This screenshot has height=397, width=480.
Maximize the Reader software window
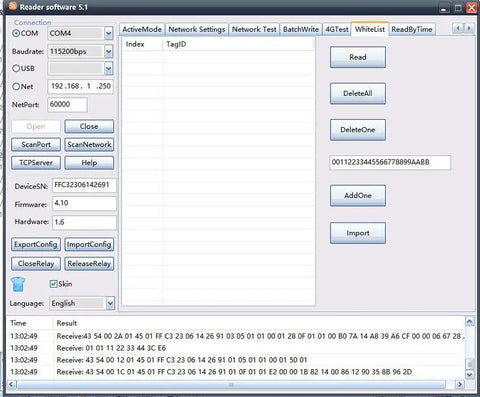(x=458, y=8)
